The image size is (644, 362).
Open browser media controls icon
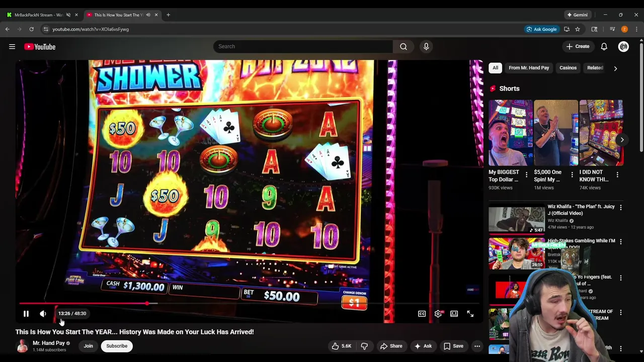(612, 29)
